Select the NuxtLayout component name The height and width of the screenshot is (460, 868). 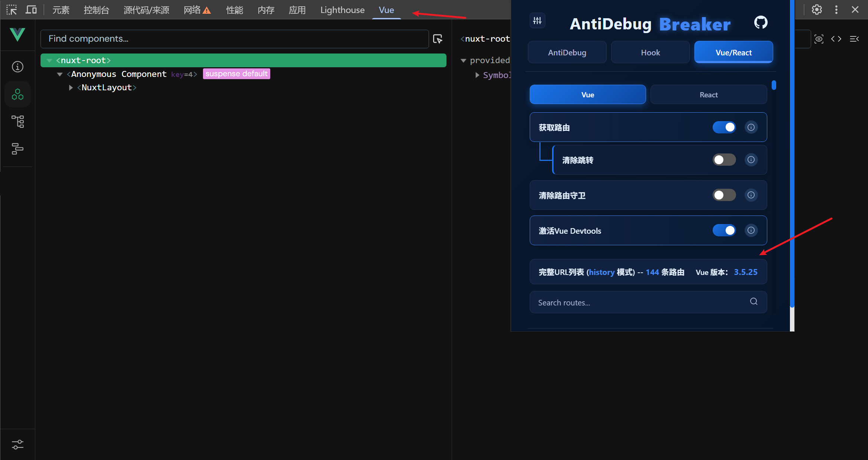[107, 88]
